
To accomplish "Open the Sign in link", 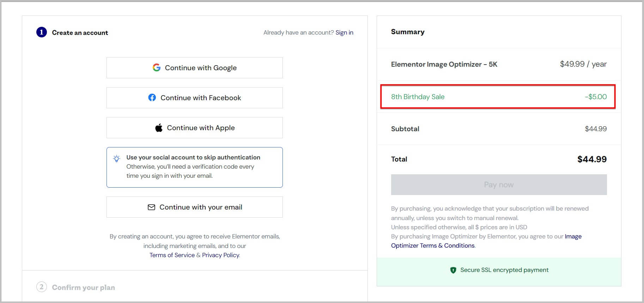I will (344, 32).
